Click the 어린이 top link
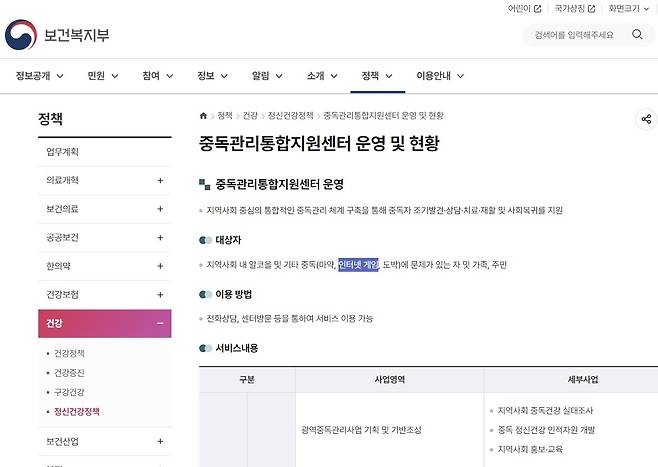 tap(520, 9)
